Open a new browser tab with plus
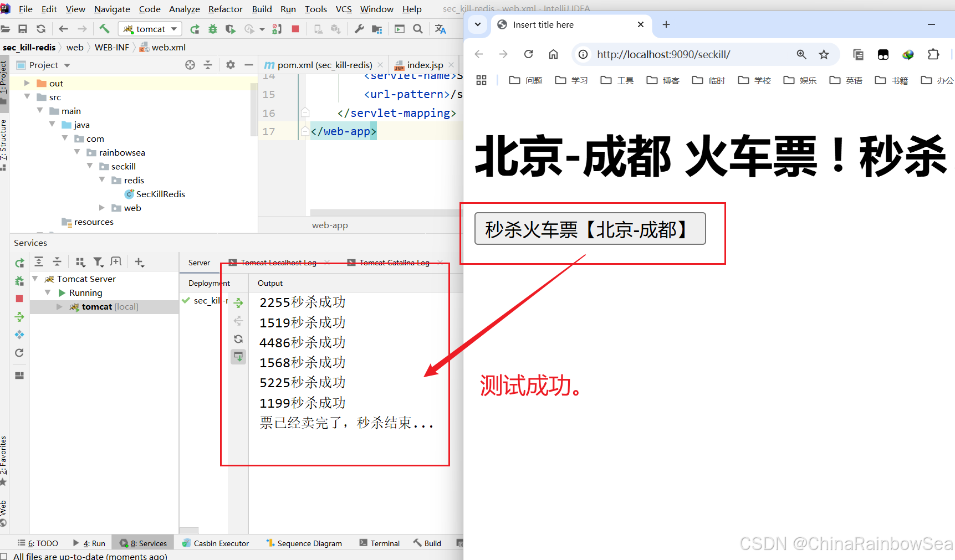 (x=666, y=24)
